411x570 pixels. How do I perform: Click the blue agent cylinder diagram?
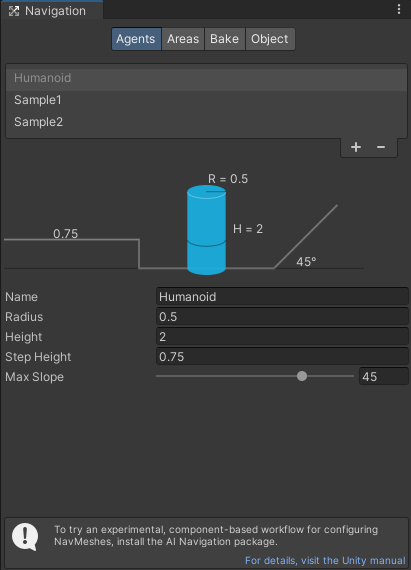(206, 230)
